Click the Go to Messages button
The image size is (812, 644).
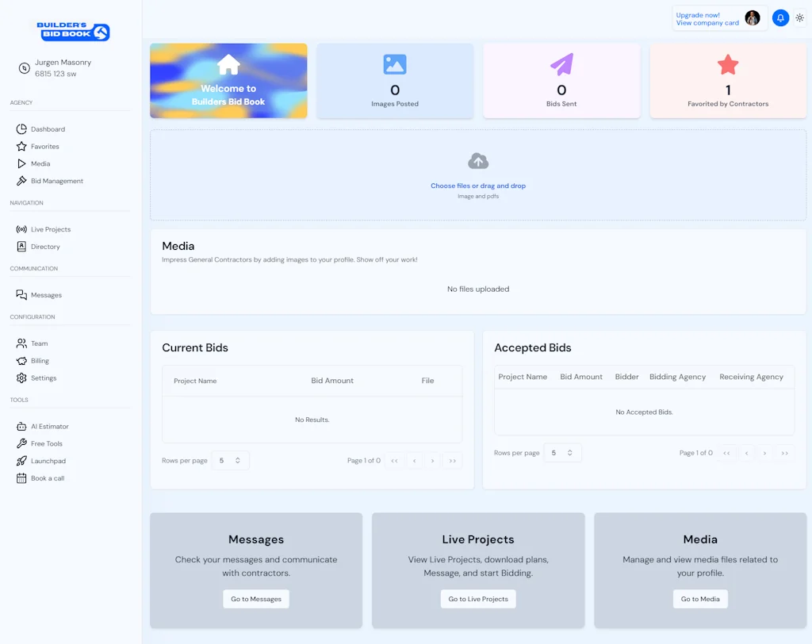tap(256, 599)
